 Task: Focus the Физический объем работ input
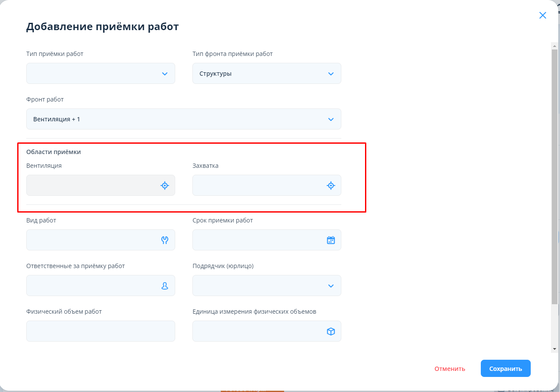[101, 331]
